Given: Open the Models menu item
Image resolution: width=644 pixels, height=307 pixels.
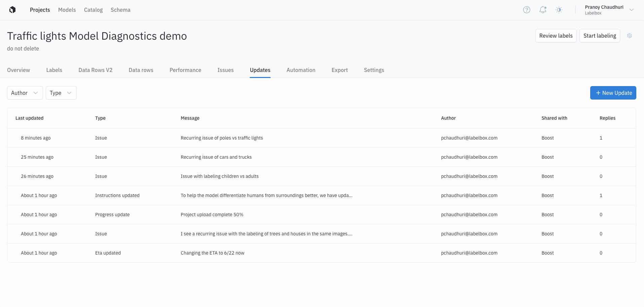Looking at the screenshot, I should pyautogui.click(x=67, y=10).
